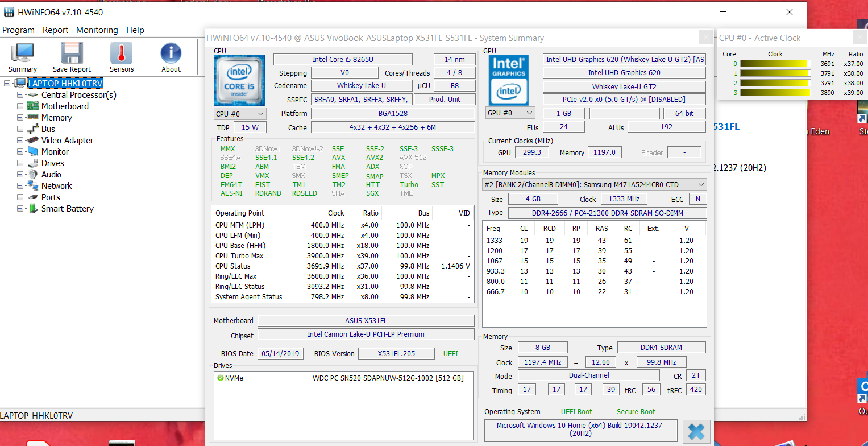
Task: Open the About info icon
Action: point(171,53)
